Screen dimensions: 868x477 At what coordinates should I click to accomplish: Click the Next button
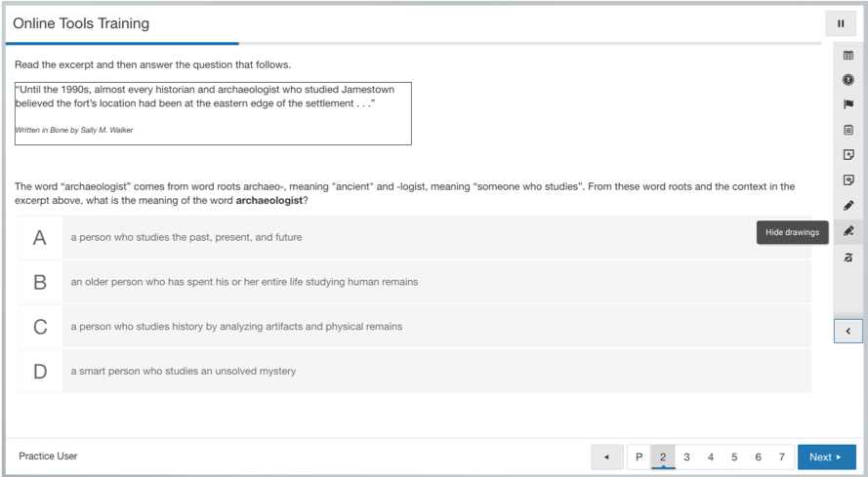(x=826, y=457)
